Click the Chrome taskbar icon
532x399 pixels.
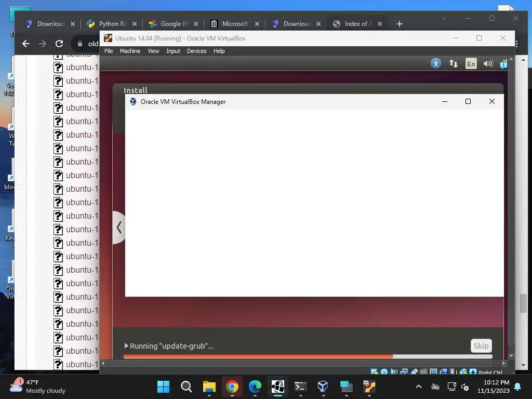click(232, 387)
